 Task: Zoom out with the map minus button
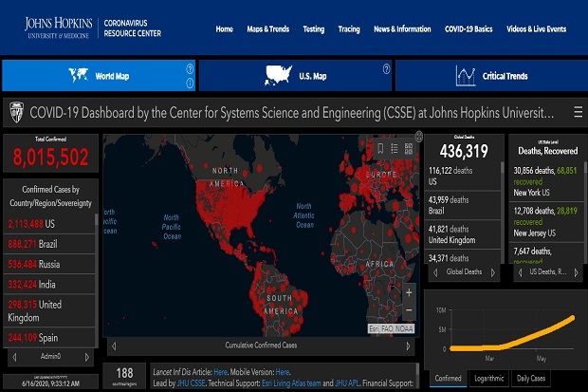pos(409,310)
